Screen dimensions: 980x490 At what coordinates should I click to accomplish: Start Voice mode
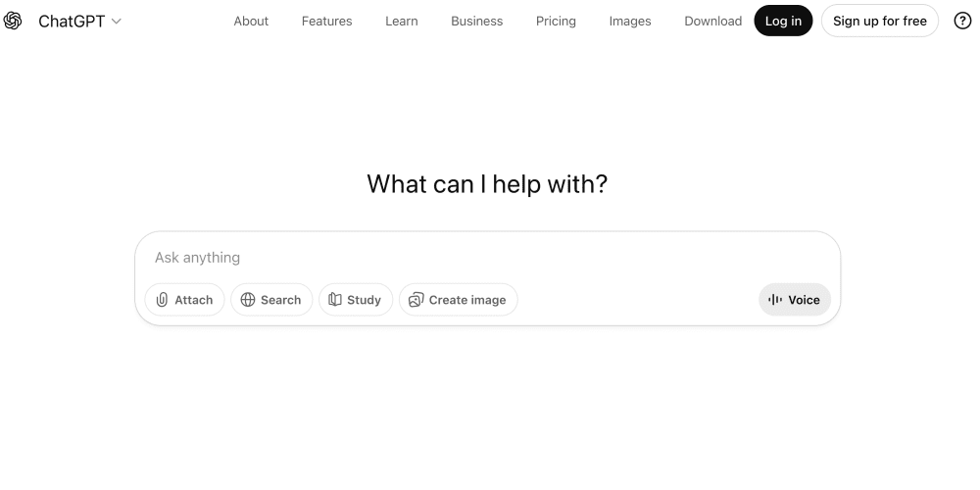click(795, 299)
